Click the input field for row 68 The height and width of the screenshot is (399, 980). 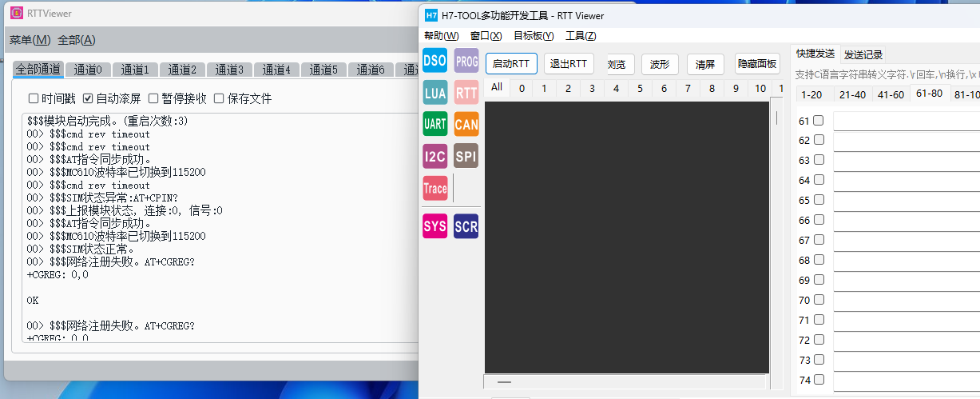907,261
